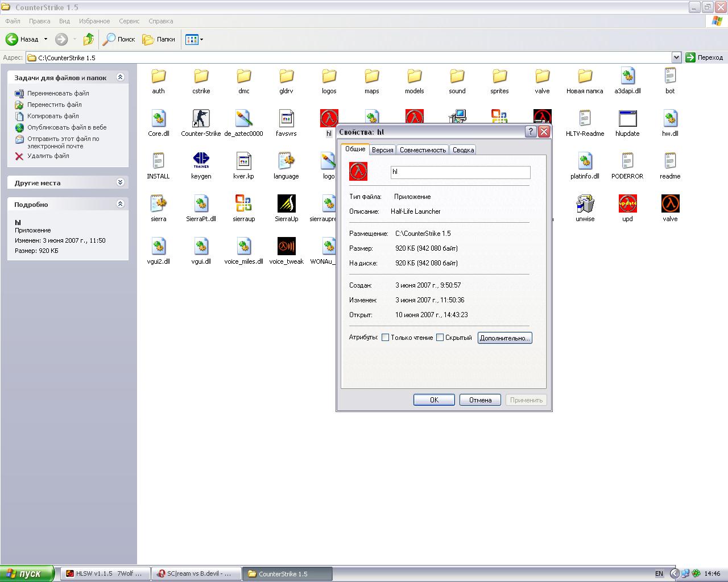Switch to the Сводка tab

tap(463, 150)
